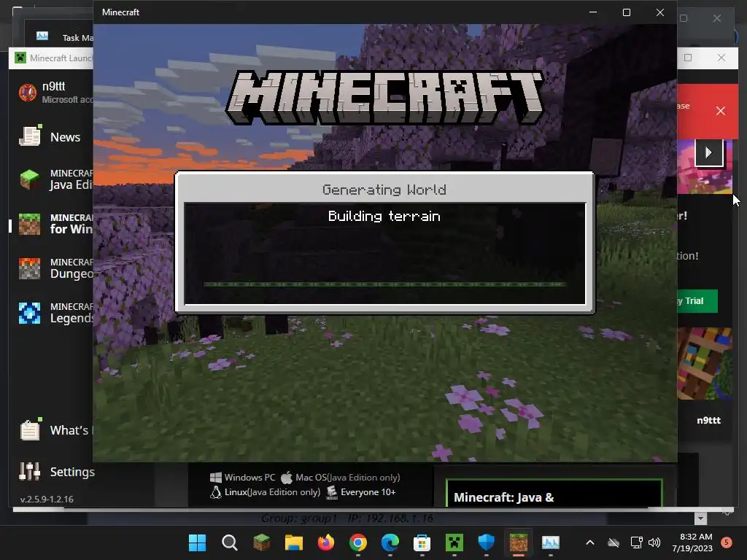The height and width of the screenshot is (560, 747).
Task: Close the Minecraft Launcher window
Action: click(x=721, y=58)
